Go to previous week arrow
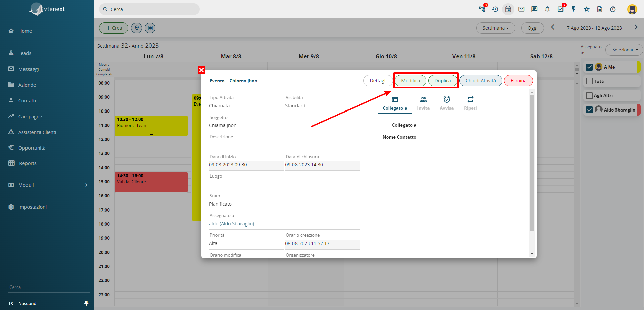The height and width of the screenshot is (310, 644). (554, 27)
